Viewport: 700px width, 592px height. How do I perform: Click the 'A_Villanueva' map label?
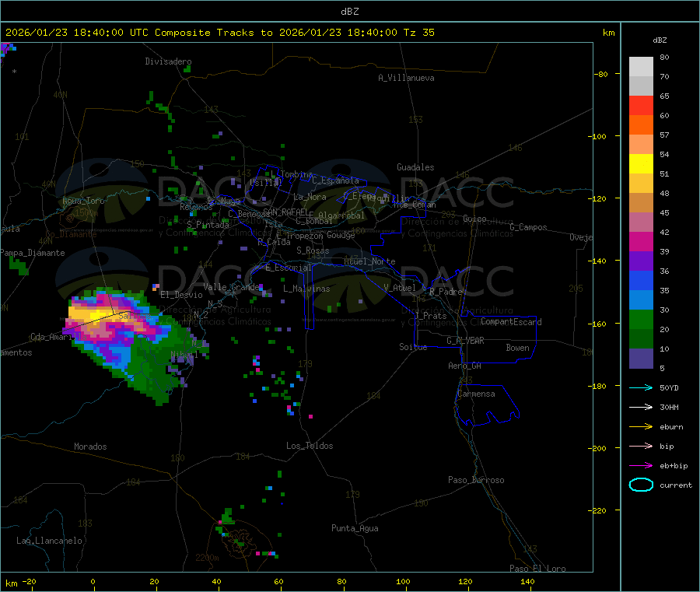click(406, 78)
